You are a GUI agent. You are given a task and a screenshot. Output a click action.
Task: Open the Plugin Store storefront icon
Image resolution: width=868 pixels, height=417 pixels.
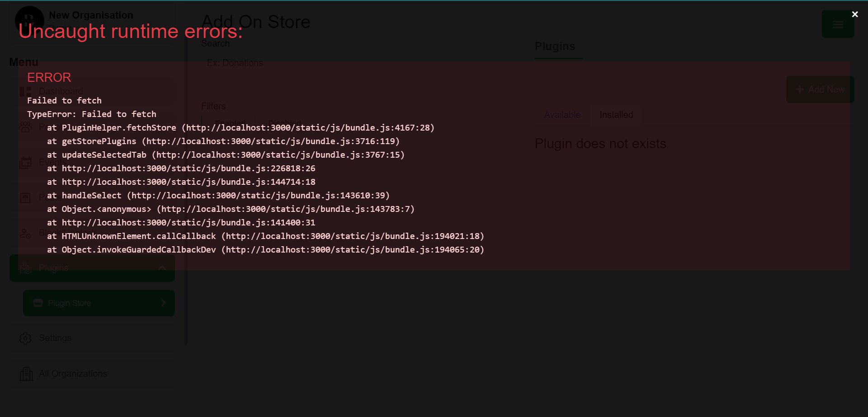(38, 303)
